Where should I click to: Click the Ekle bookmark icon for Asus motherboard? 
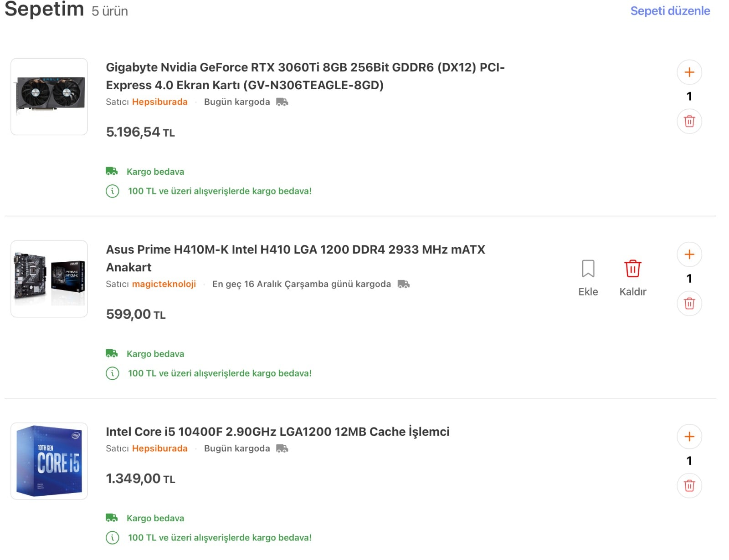[x=588, y=269]
